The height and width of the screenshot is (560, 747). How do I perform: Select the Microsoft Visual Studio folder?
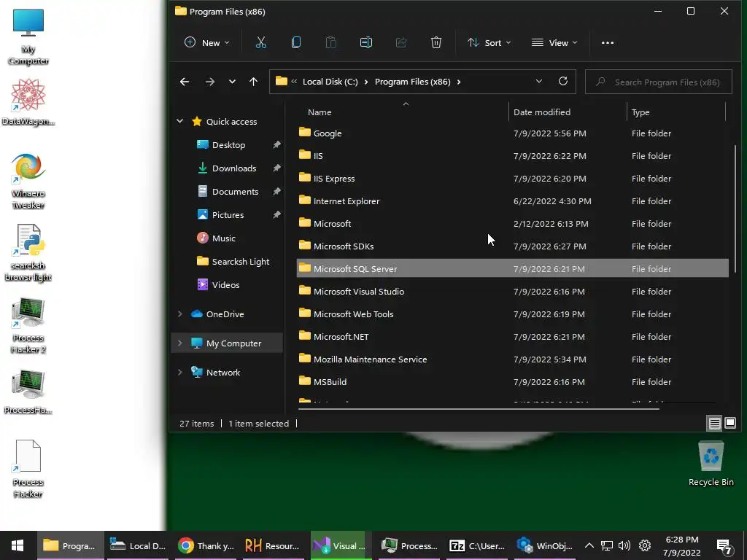[513, 292]
